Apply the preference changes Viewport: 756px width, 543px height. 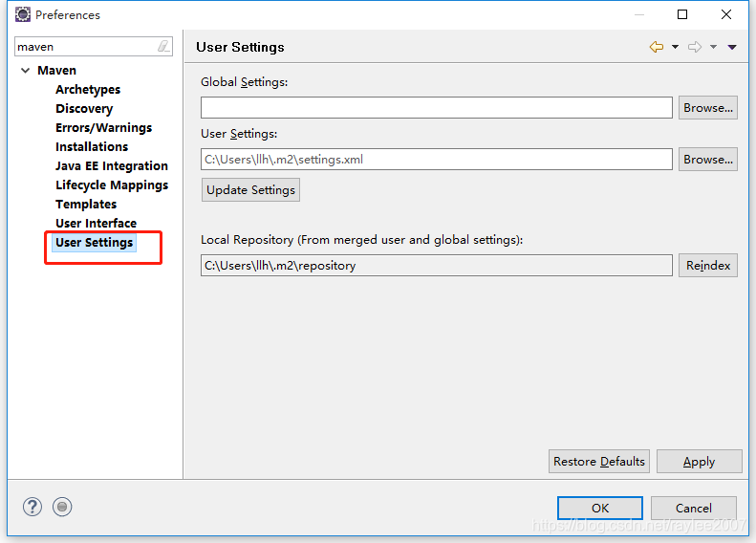tap(699, 462)
